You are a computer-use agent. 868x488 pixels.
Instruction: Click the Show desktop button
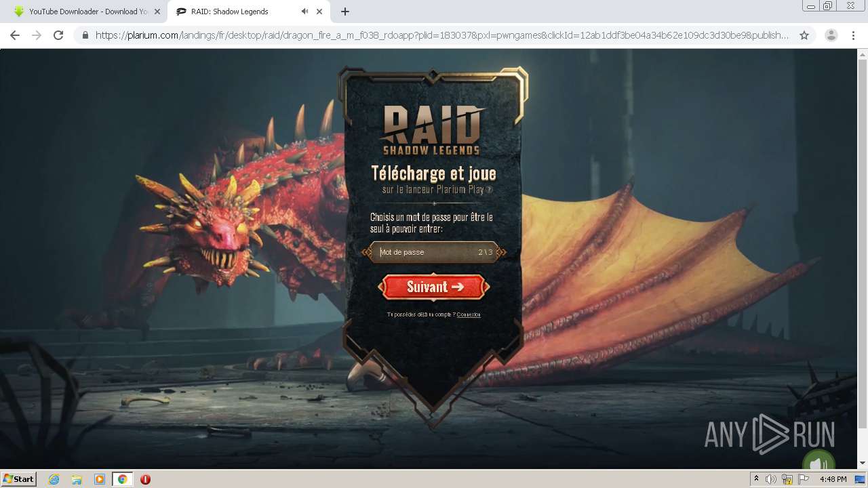(x=861, y=479)
